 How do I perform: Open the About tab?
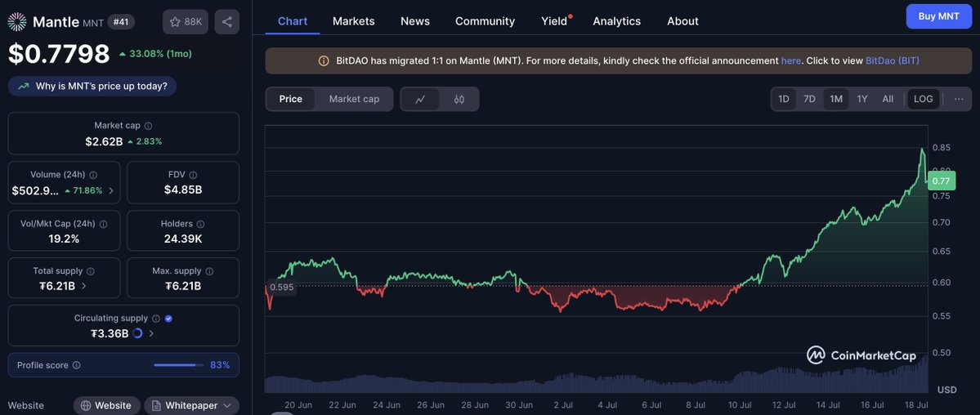point(682,21)
